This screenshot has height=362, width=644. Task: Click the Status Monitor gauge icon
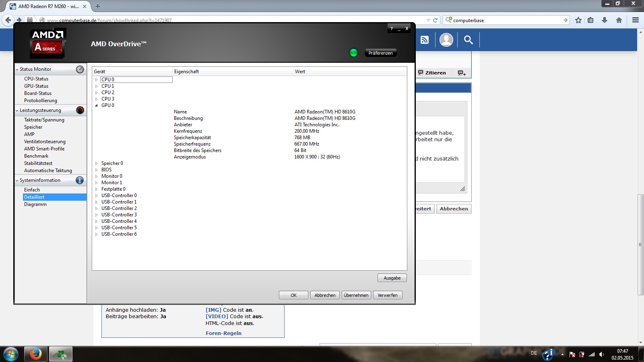pos(80,69)
